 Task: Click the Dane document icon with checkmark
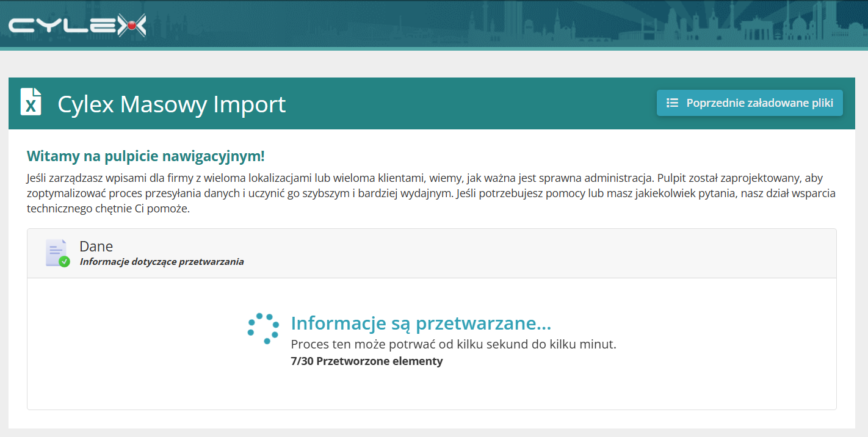[x=57, y=253]
